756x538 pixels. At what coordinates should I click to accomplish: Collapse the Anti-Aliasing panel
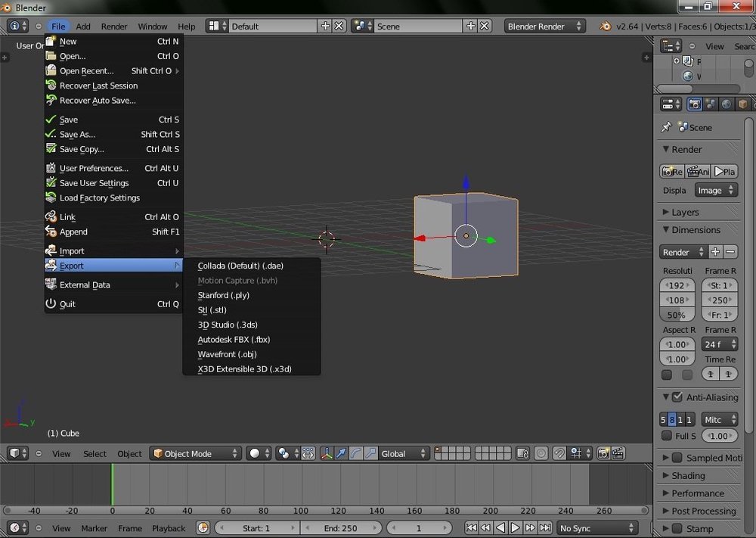tap(665, 397)
